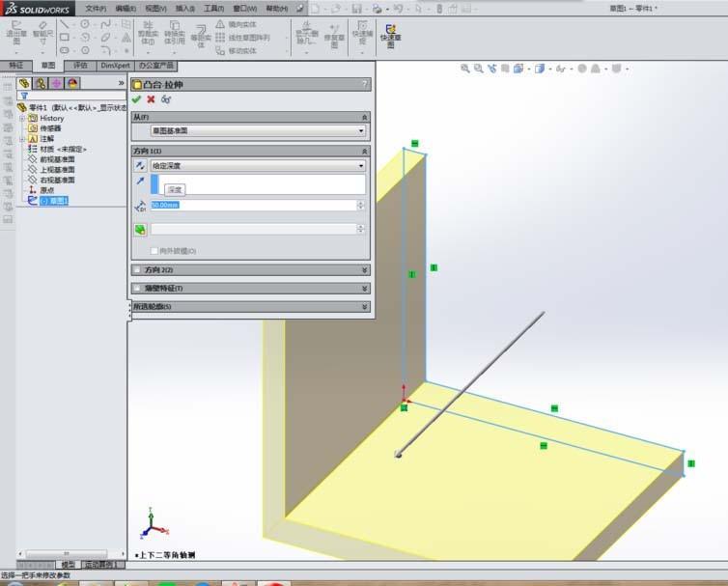Select Sketch1 in the feature tree
This screenshot has width=728, height=586.
[54, 201]
